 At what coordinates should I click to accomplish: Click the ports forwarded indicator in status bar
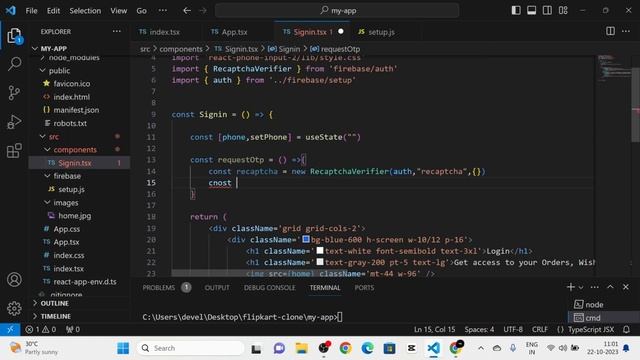pos(73,329)
